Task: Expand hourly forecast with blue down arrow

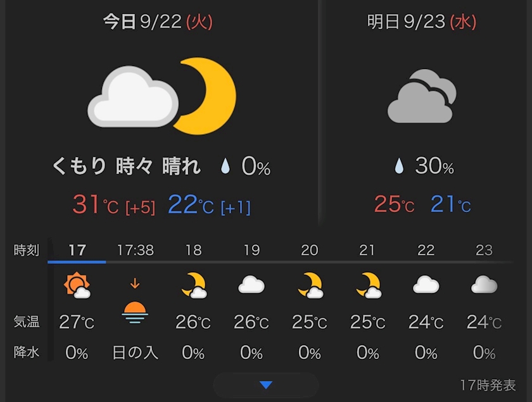Action: pos(266,385)
